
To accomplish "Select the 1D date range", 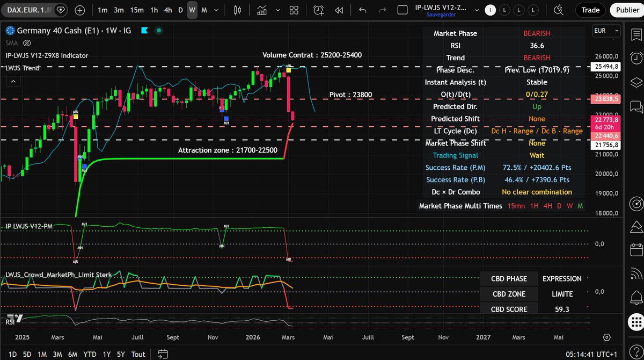I will 12,354.
